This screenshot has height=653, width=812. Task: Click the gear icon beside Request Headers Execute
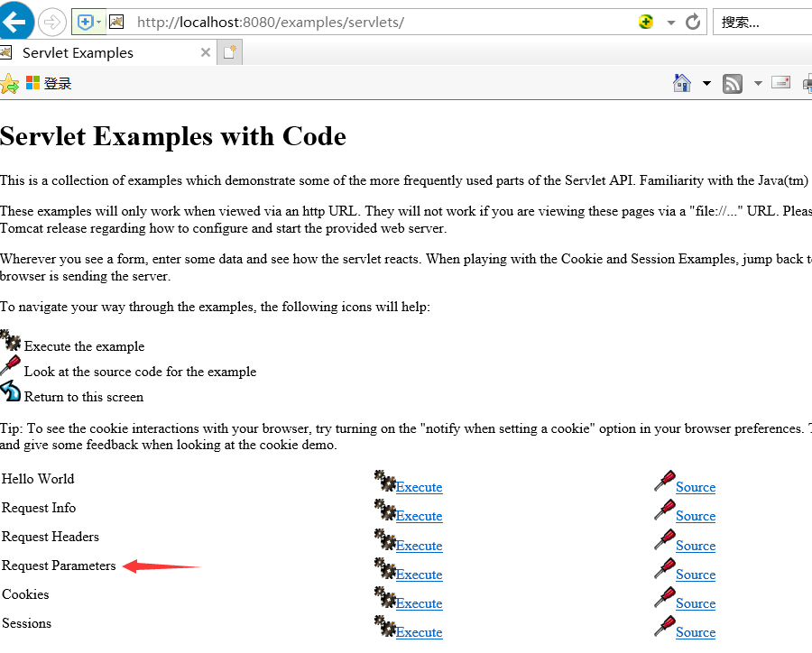point(384,539)
